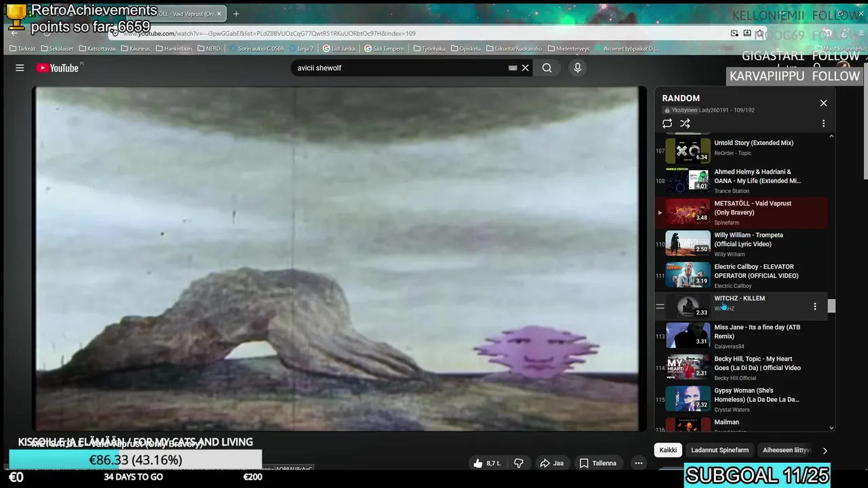Open Mielenterveys bookmarks folder

tap(569, 49)
